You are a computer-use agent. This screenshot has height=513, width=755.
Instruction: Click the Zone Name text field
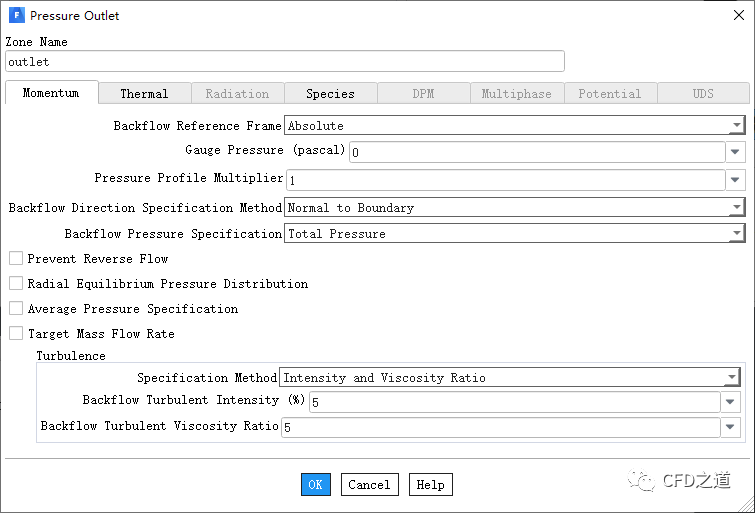(x=285, y=62)
